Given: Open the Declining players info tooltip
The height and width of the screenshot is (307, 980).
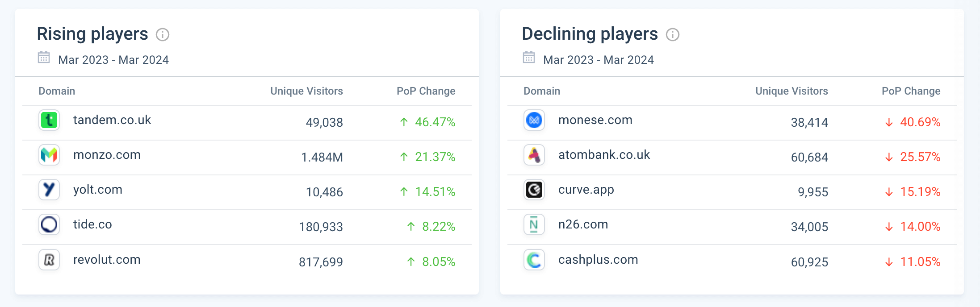Looking at the screenshot, I should [x=673, y=34].
